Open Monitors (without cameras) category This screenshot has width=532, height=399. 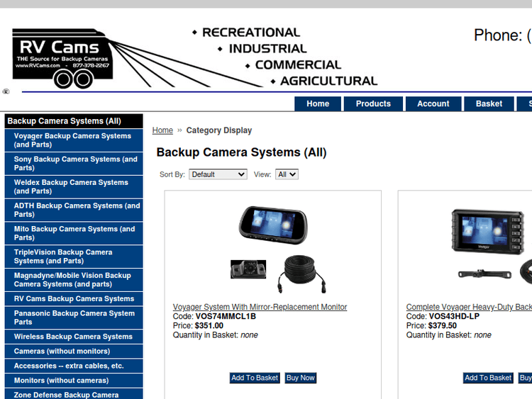click(x=74, y=381)
